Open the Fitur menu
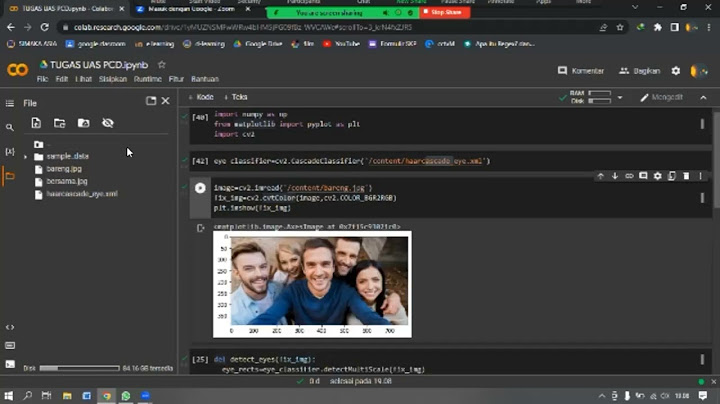The image size is (720, 404). tap(176, 79)
